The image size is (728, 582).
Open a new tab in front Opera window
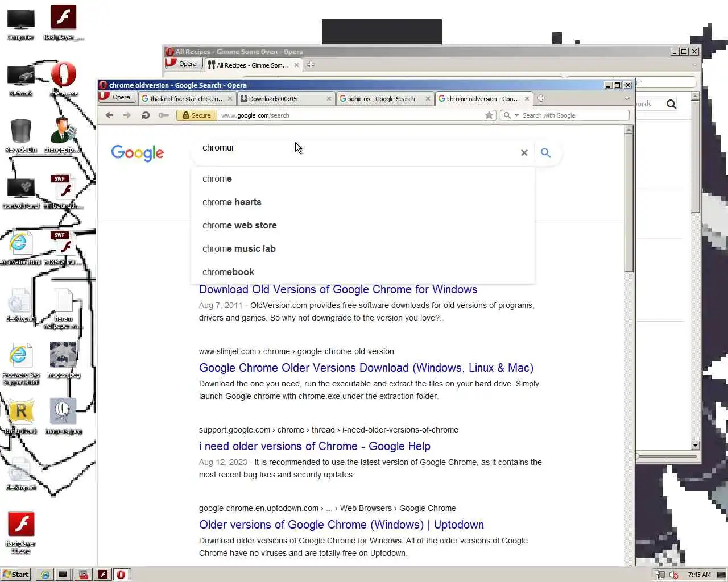541,98
